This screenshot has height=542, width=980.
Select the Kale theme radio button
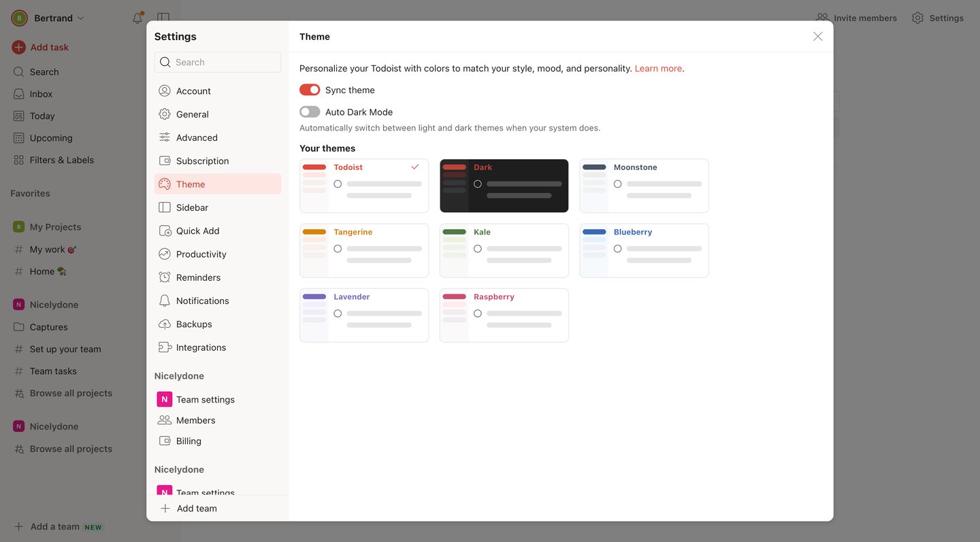tap(477, 248)
